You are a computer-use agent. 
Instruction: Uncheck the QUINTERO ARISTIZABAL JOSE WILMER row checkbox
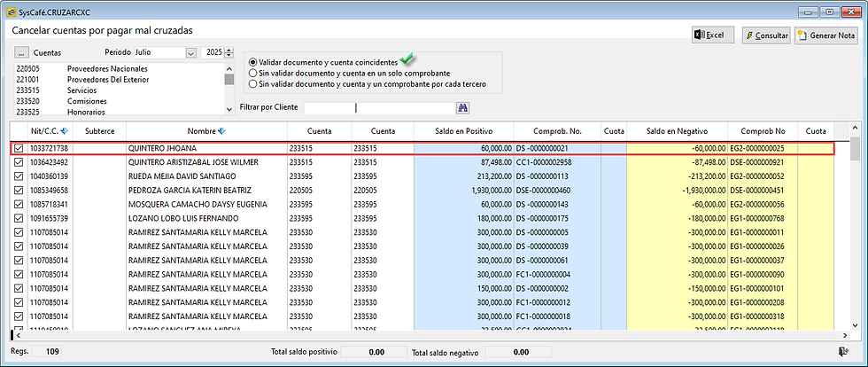pyautogui.click(x=19, y=162)
